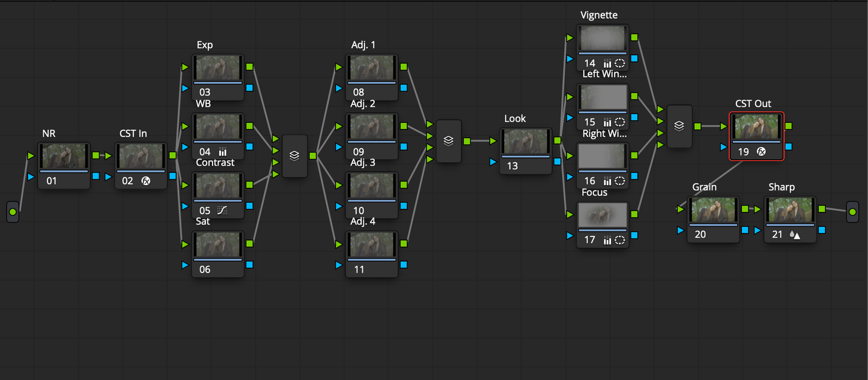The image size is (868, 380).
Task: Select the Layer Mixer after the Adj nodes
Action: coord(448,140)
